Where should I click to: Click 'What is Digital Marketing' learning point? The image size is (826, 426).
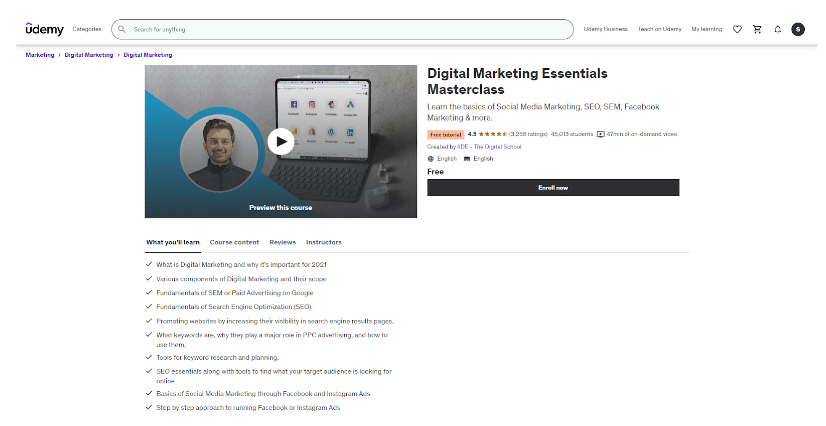[x=241, y=265]
